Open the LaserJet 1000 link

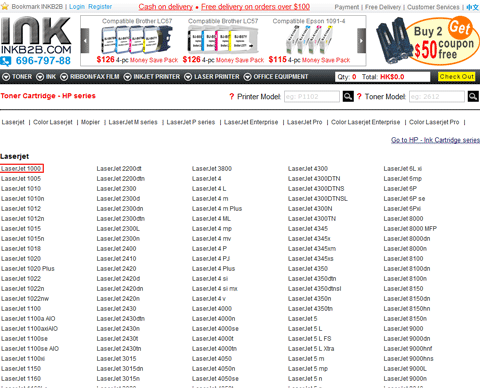pos(21,169)
